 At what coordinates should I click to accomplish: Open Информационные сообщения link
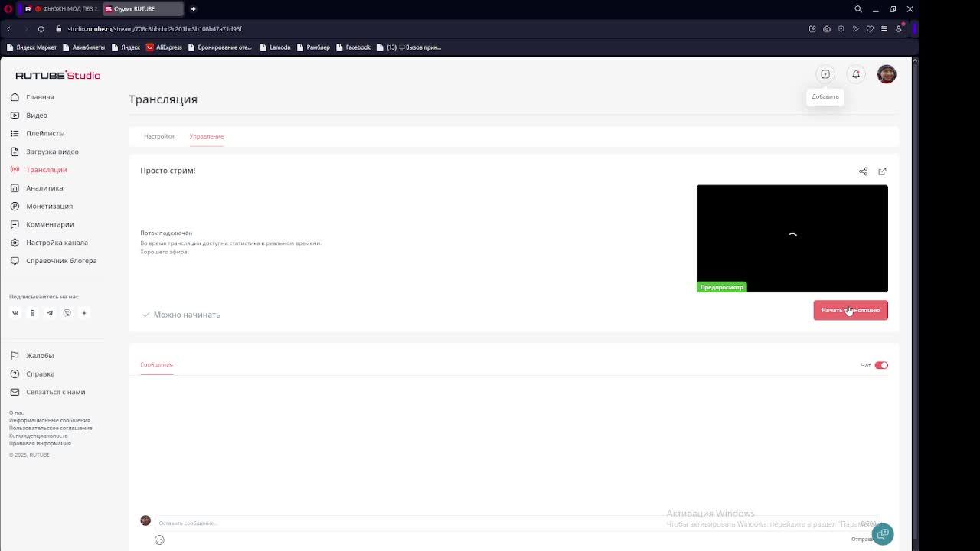(50, 420)
